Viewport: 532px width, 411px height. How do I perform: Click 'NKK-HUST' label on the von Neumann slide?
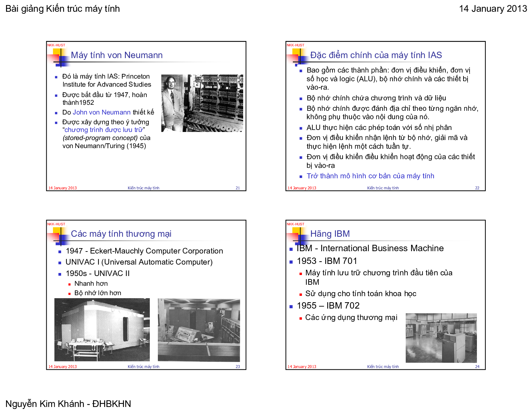(56, 45)
